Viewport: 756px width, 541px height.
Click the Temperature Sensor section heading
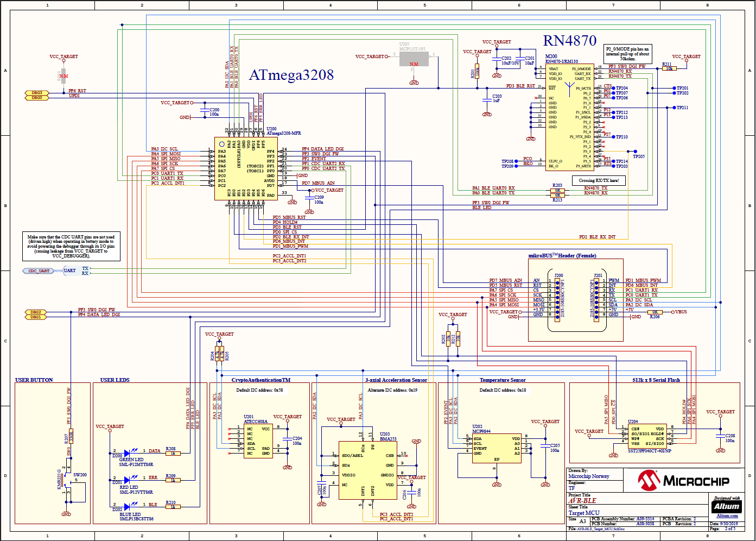(x=503, y=380)
